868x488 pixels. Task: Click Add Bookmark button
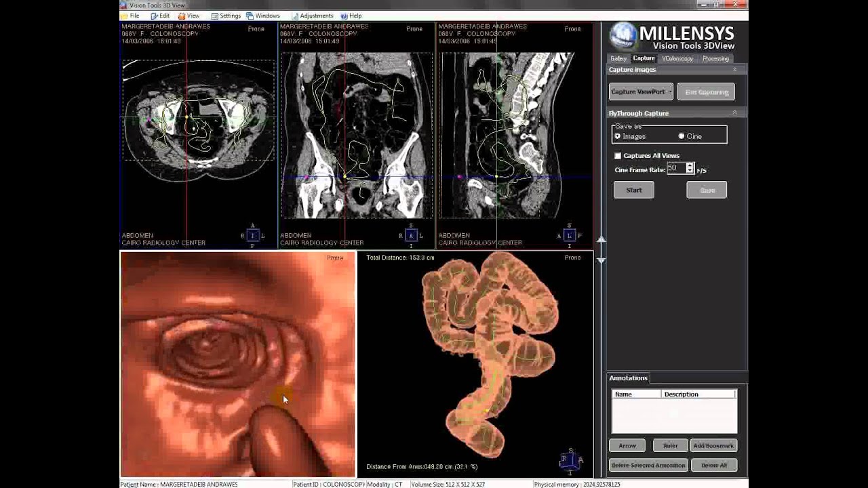pyautogui.click(x=713, y=446)
